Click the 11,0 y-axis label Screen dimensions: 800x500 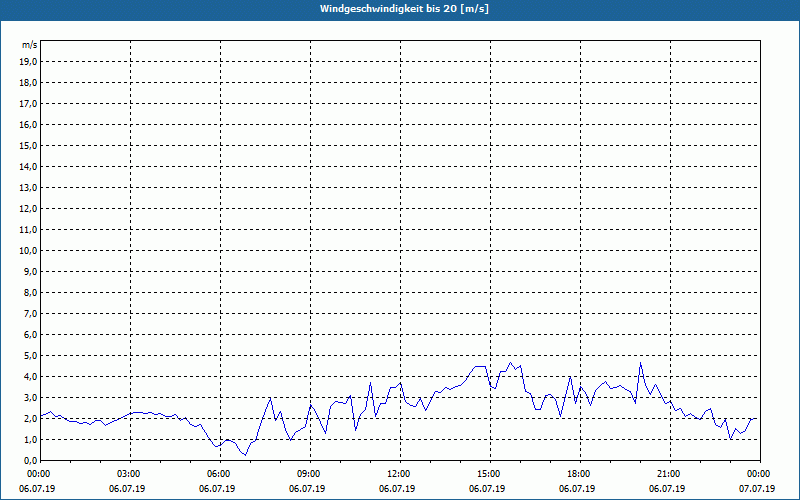tap(29, 230)
